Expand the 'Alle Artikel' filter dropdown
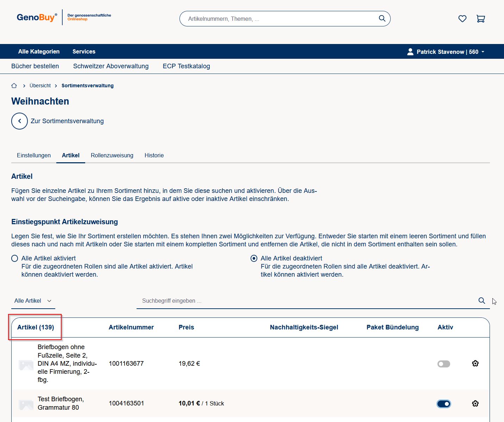The width and height of the screenshot is (504, 422). pos(33,301)
